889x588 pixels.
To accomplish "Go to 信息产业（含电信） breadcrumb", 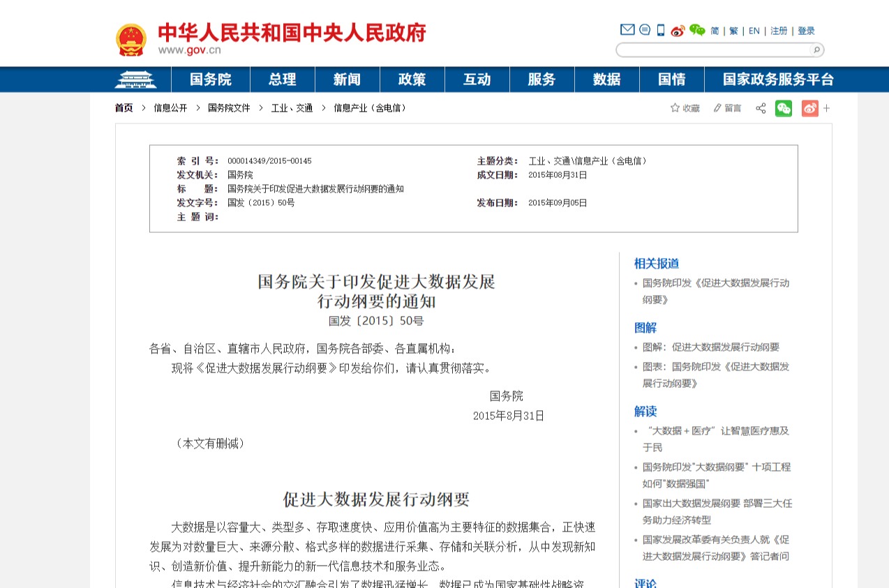I will click(370, 108).
